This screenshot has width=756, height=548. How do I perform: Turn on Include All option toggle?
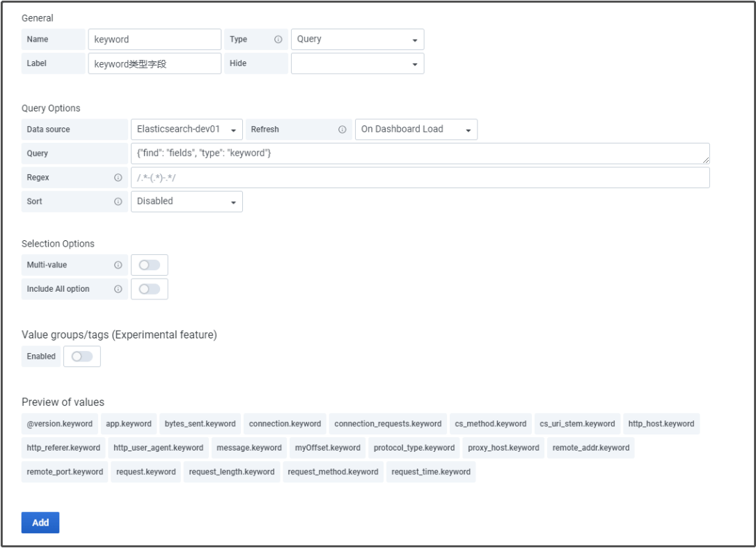coord(149,289)
